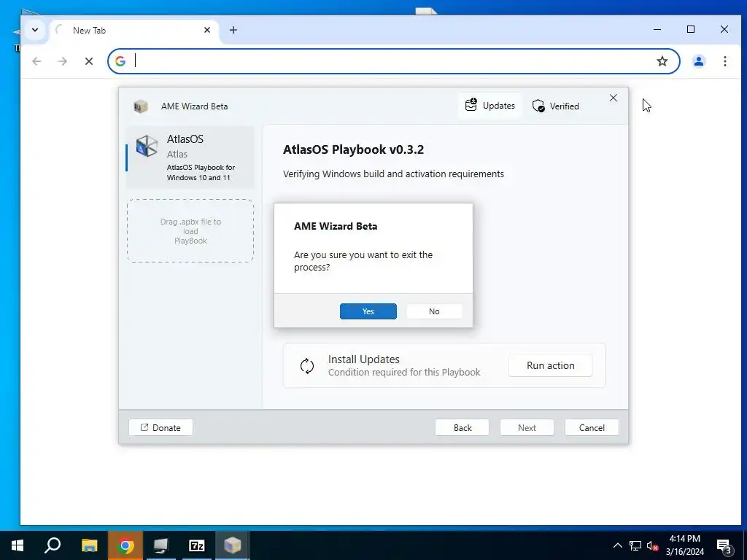This screenshot has width=747, height=560.
Task: Expand Chrome's tab search dropdown
Action: click(35, 30)
